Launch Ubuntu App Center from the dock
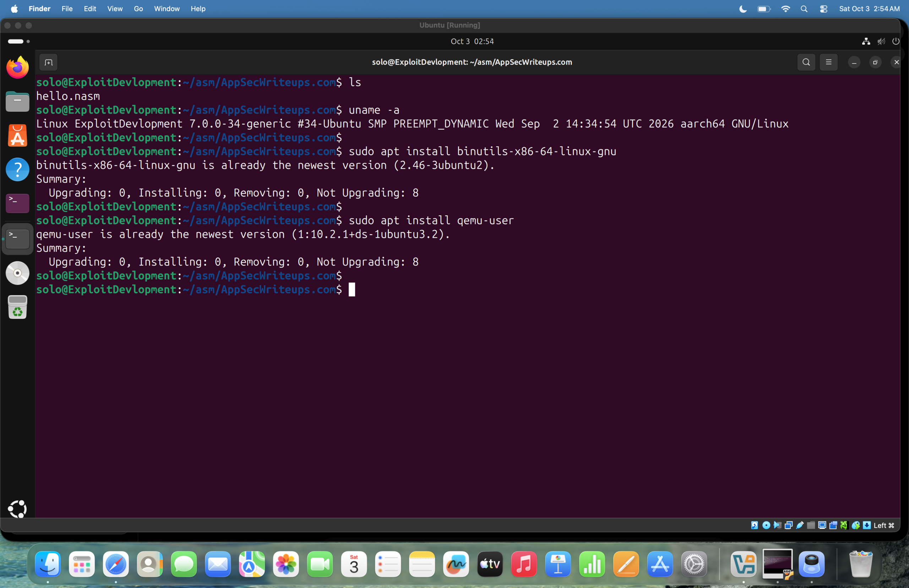The width and height of the screenshot is (909, 588). pyautogui.click(x=17, y=136)
